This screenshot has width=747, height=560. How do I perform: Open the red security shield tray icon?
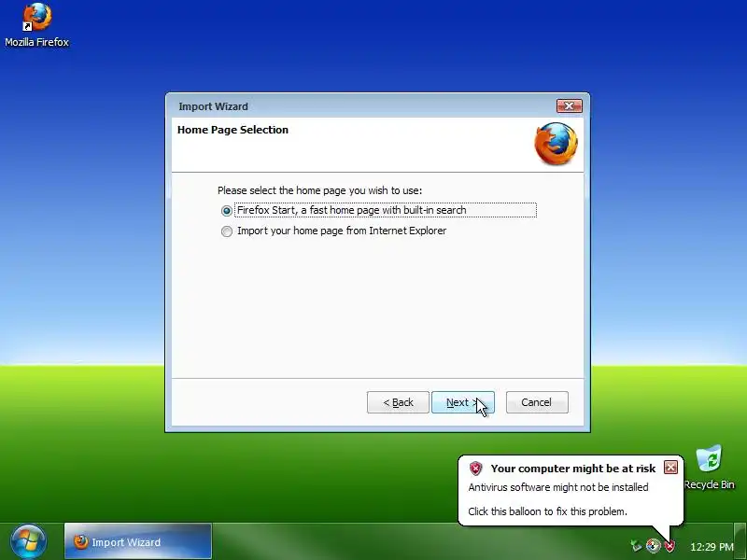[669, 546]
